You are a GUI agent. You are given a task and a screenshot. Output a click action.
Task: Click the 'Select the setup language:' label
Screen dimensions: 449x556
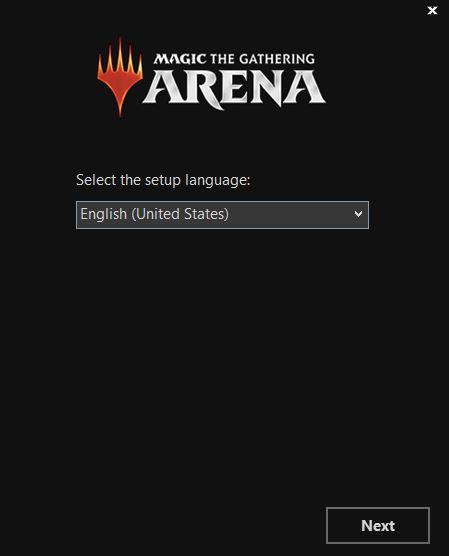pyautogui.click(x=163, y=180)
